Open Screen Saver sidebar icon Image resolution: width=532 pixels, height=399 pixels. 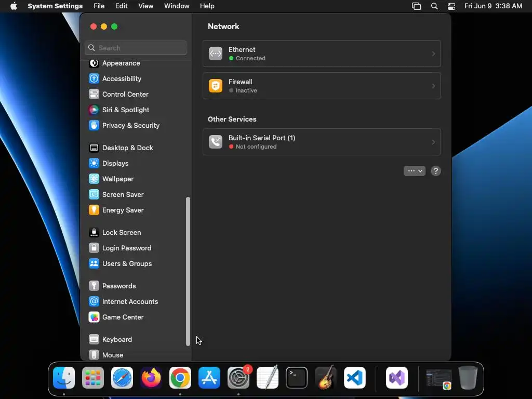tap(94, 195)
